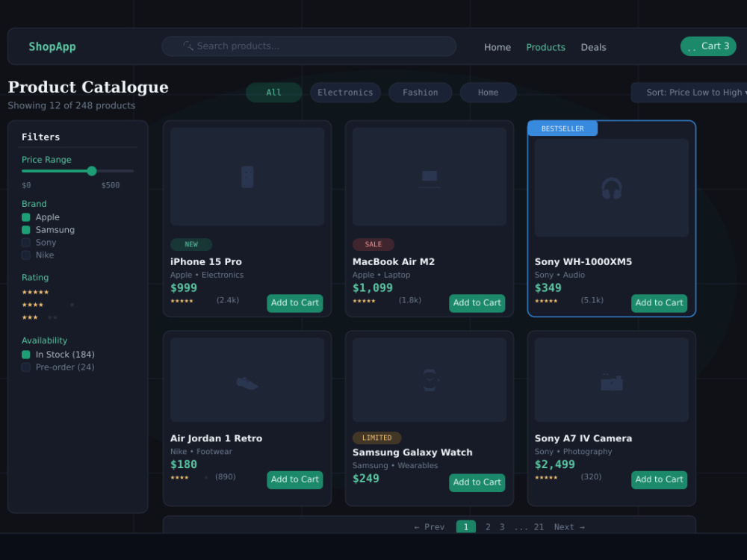Click the LIMITED badge on Galaxy Watch
This screenshot has height=560, width=747.
click(376, 438)
